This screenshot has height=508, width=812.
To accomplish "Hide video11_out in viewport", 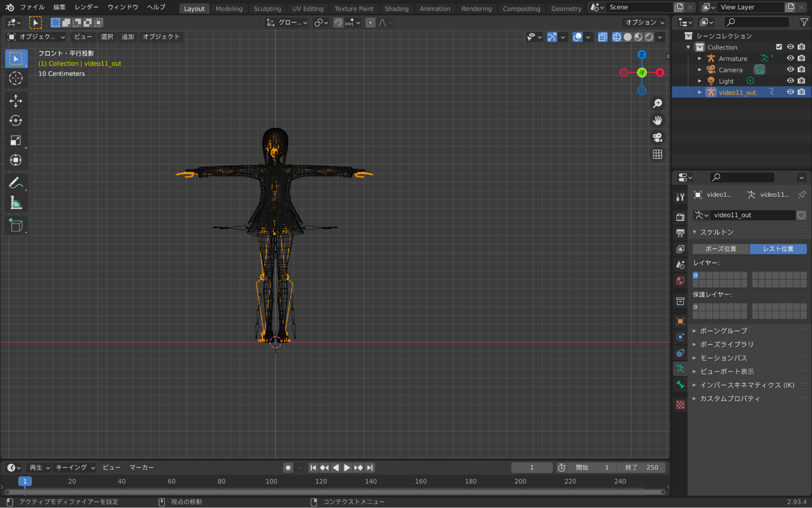I will click(790, 92).
